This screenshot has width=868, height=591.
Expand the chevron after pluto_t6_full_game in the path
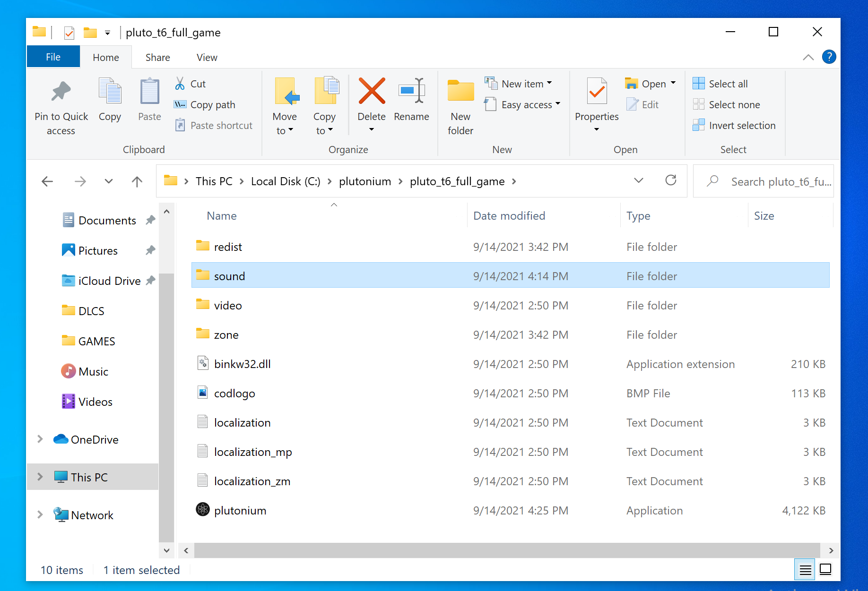pyautogui.click(x=514, y=181)
